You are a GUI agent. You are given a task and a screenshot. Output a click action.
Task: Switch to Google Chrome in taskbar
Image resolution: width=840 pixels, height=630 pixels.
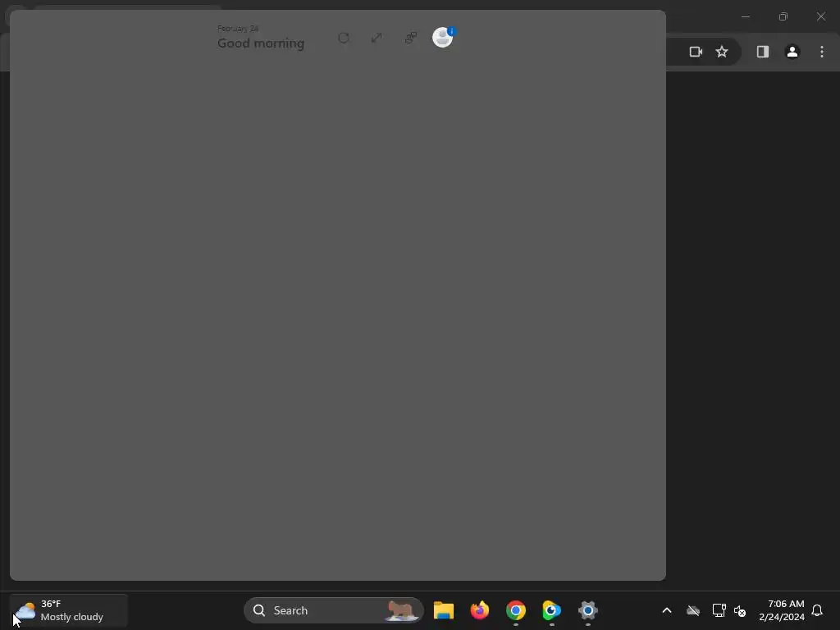[515, 610]
